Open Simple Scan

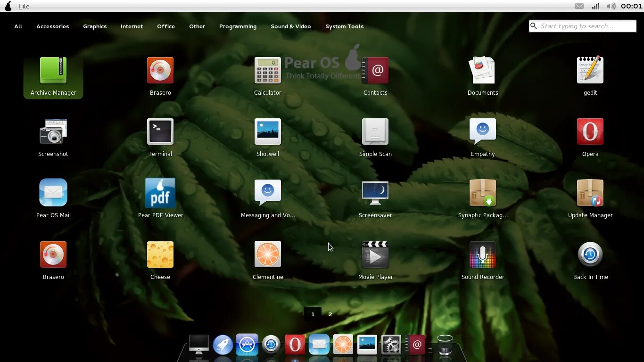(375, 138)
